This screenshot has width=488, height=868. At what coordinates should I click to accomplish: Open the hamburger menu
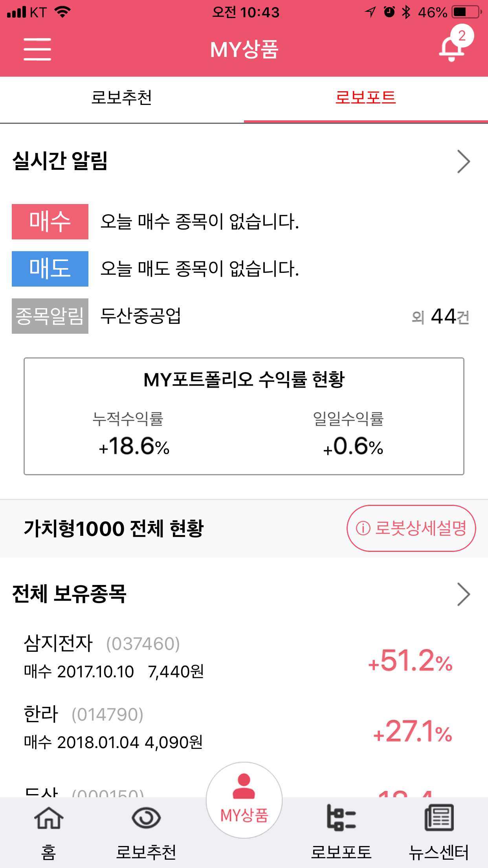coord(37,49)
